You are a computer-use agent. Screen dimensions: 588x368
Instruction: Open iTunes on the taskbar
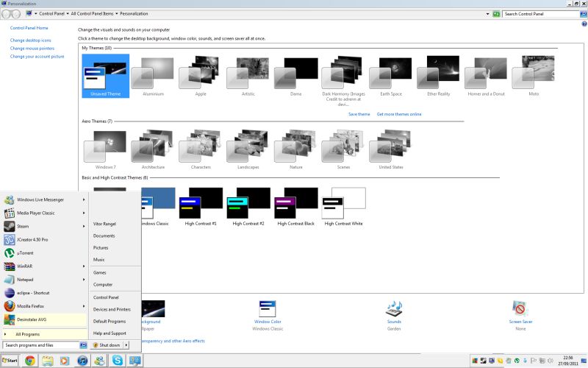[82, 361]
